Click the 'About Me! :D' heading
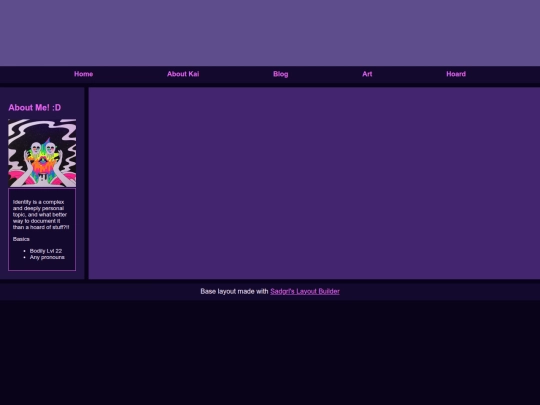The width and height of the screenshot is (540, 405). (x=35, y=108)
